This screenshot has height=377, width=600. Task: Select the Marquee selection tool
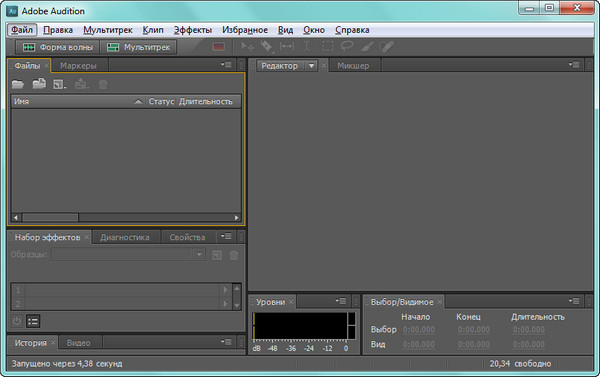point(328,47)
